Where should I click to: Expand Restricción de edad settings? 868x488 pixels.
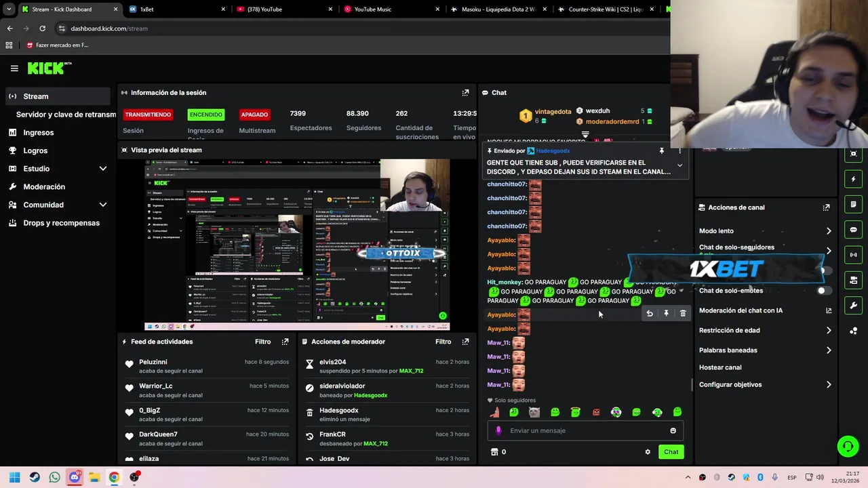coord(829,331)
